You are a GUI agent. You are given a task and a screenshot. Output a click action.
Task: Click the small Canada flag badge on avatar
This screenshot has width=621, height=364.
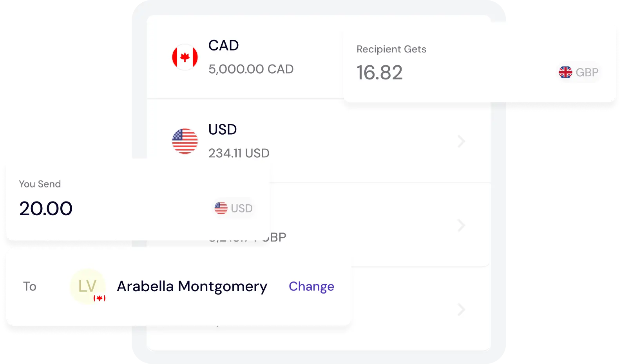click(100, 298)
